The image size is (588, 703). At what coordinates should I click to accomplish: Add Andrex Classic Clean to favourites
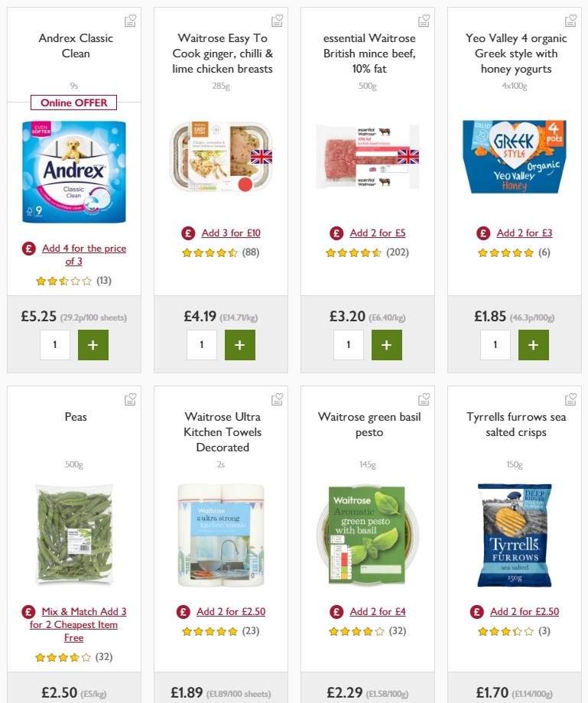[x=130, y=21]
